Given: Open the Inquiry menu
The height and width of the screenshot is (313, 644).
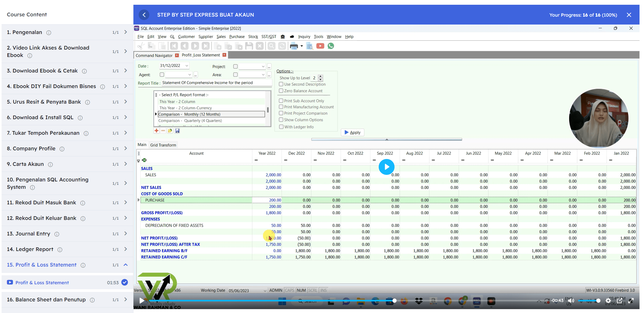Looking at the screenshot, I should tap(304, 37).
